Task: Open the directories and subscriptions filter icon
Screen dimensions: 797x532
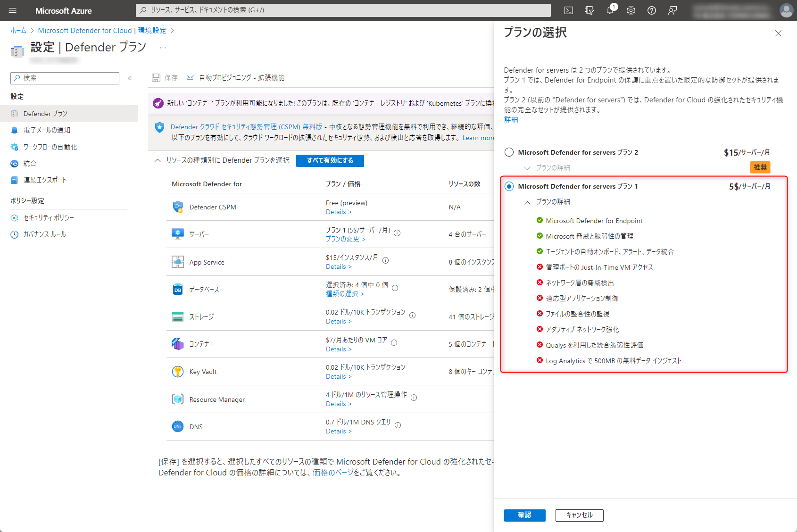Action: coord(589,10)
